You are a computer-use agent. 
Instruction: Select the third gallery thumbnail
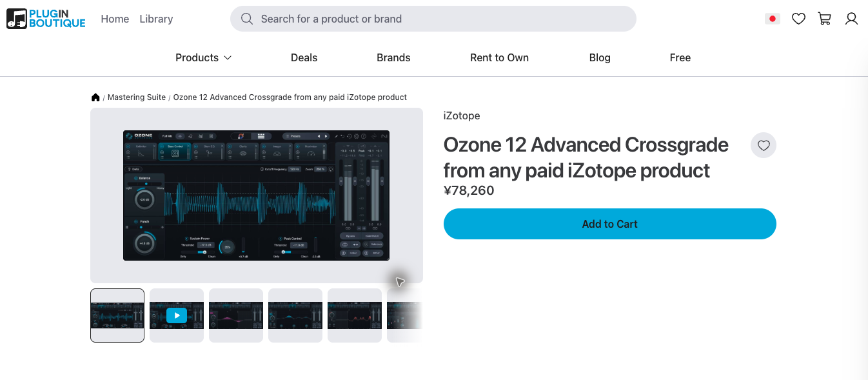tap(236, 315)
